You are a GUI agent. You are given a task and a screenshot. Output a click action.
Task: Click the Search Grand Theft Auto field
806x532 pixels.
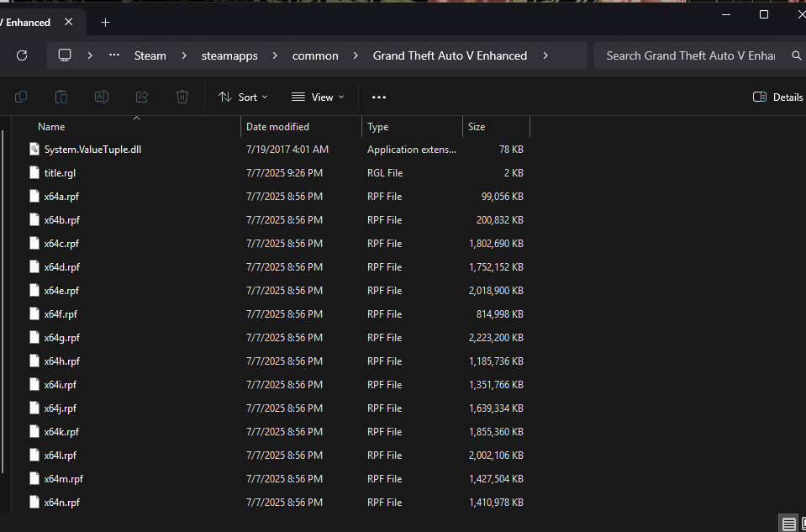pos(689,55)
